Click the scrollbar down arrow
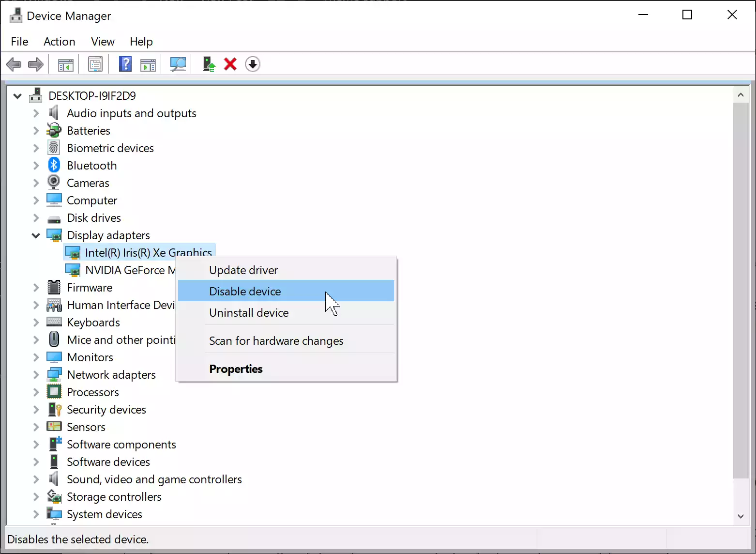This screenshot has height=554, width=756. [741, 516]
